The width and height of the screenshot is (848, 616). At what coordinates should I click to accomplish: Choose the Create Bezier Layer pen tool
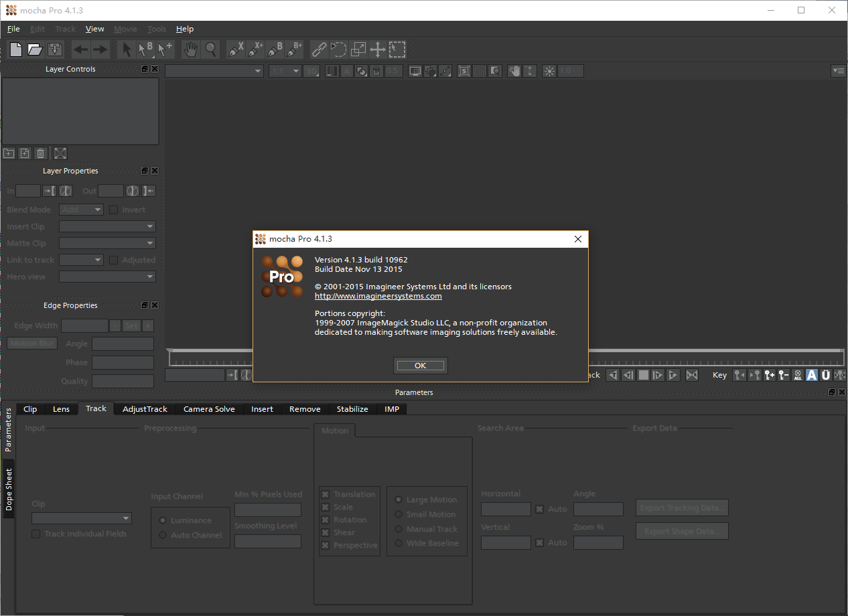[x=275, y=50]
